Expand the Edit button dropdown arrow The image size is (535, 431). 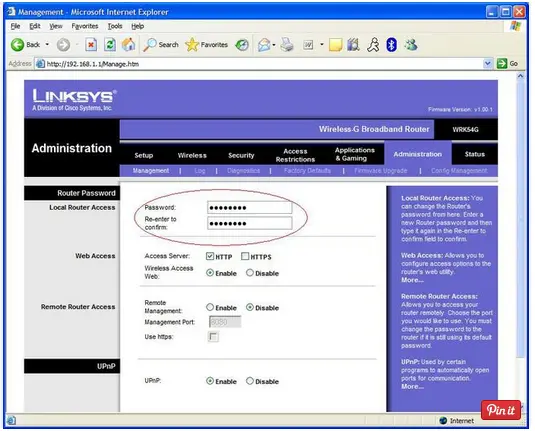pos(322,45)
